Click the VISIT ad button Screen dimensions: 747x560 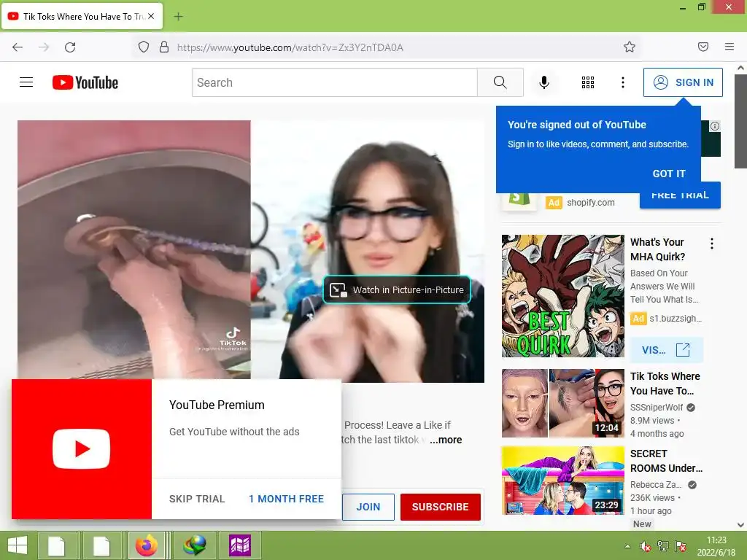click(666, 350)
